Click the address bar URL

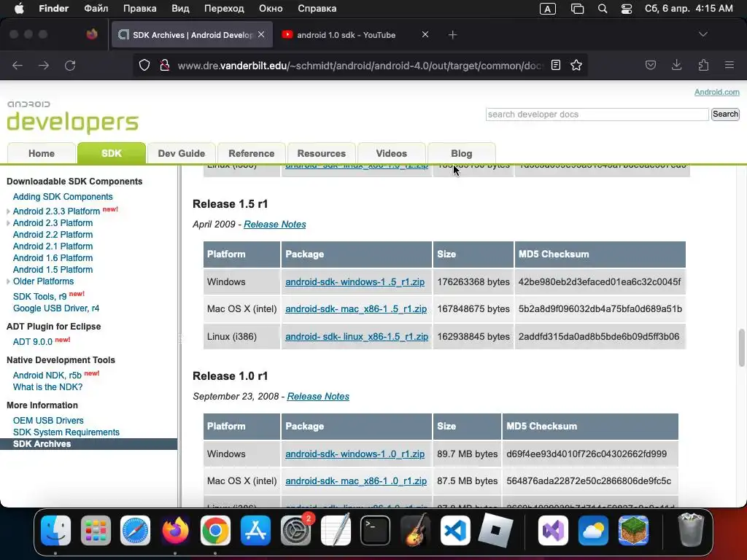point(360,65)
